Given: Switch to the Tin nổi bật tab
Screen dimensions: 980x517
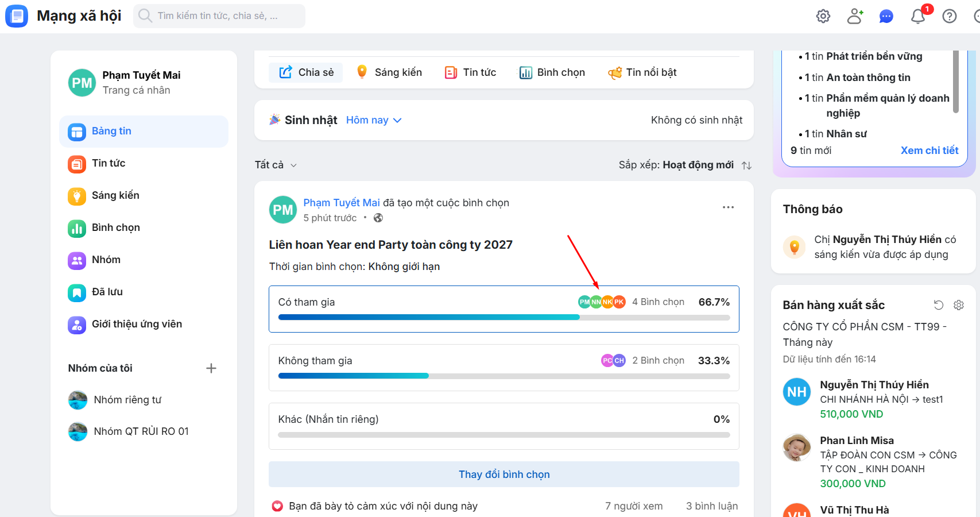Looking at the screenshot, I should [x=642, y=72].
